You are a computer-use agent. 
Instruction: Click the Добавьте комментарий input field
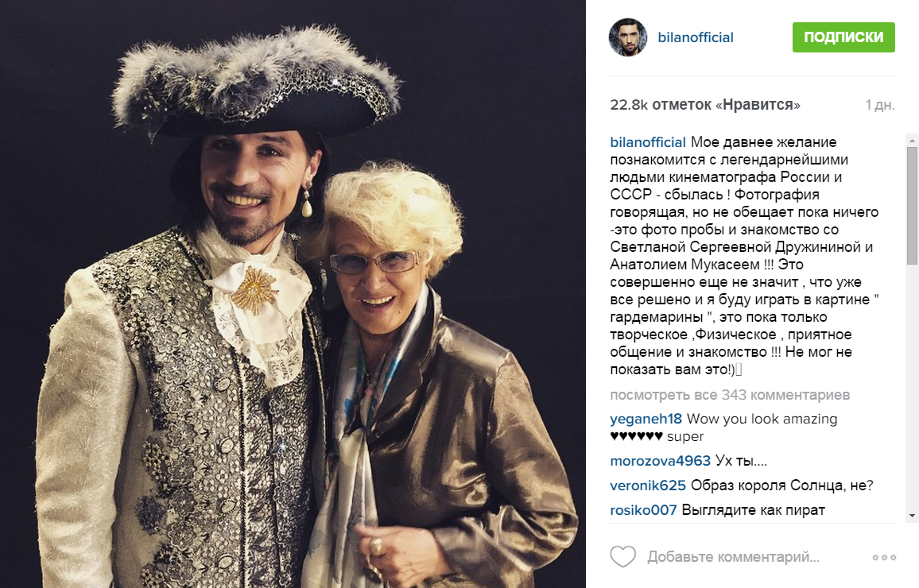click(x=733, y=557)
